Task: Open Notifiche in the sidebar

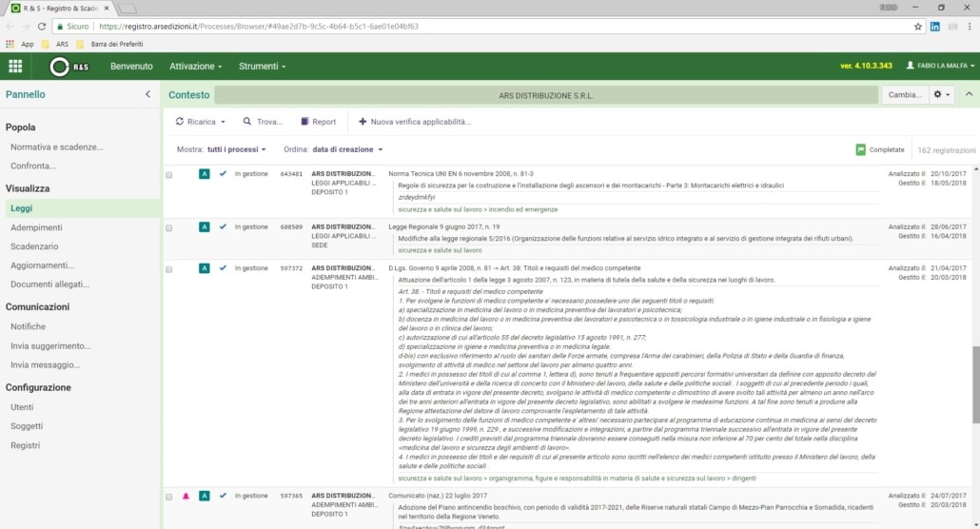Action: click(29, 326)
